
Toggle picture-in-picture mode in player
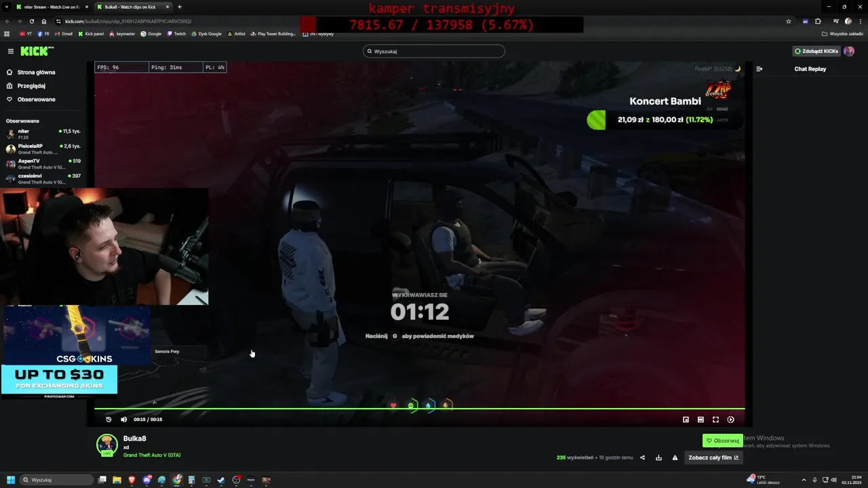click(x=686, y=420)
